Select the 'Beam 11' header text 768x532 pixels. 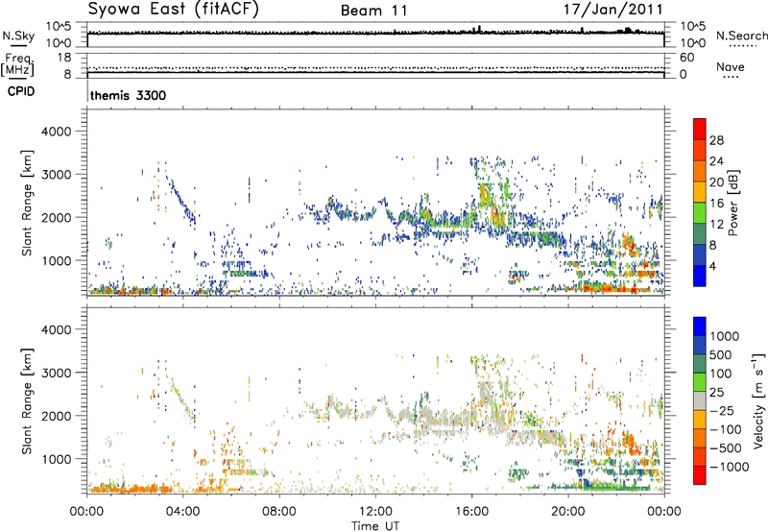pos(374,11)
